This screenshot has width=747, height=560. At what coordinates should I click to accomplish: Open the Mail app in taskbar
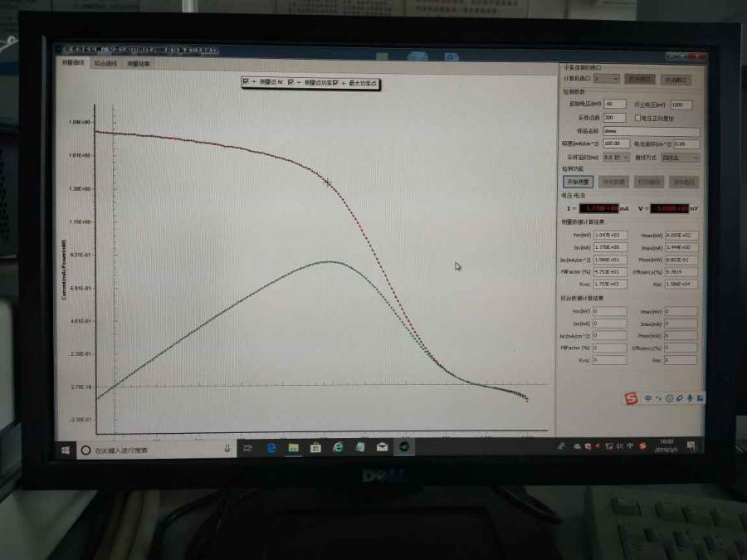[x=382, y=446]
